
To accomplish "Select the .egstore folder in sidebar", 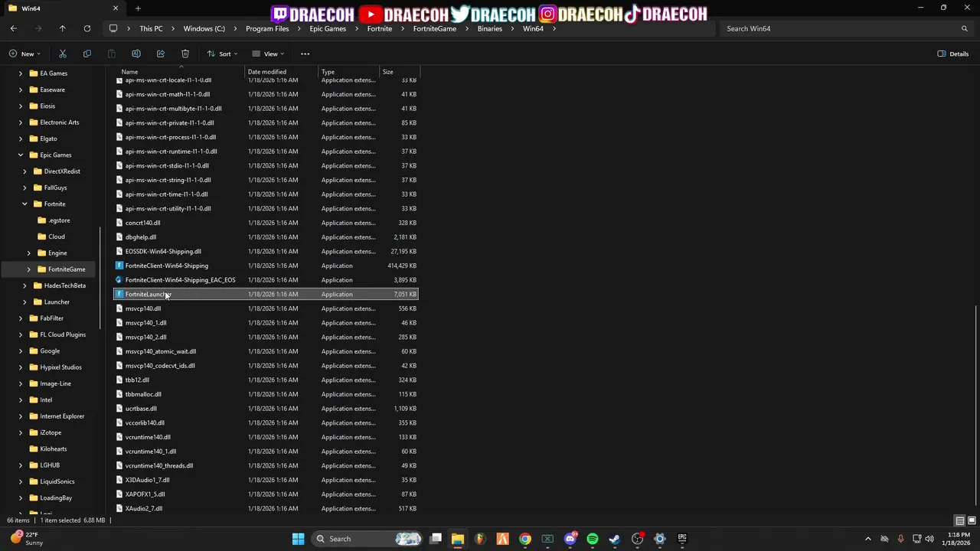I will click(59, 220).
